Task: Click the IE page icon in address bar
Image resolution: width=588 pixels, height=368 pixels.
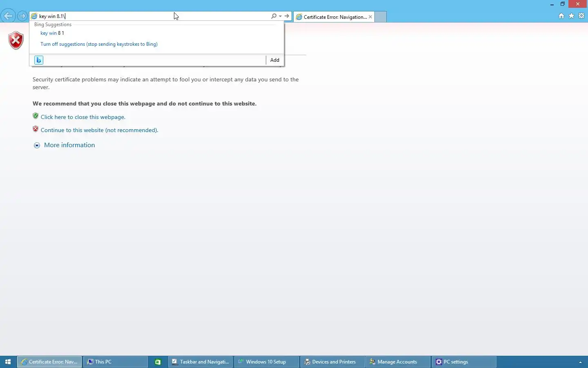Action: (x=34, y=16)
